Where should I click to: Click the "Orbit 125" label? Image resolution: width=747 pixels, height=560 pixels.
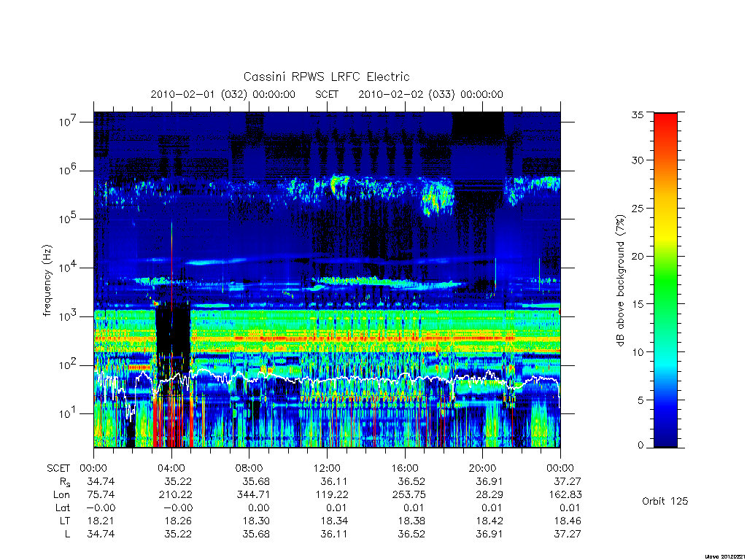[x=665, y=501]
